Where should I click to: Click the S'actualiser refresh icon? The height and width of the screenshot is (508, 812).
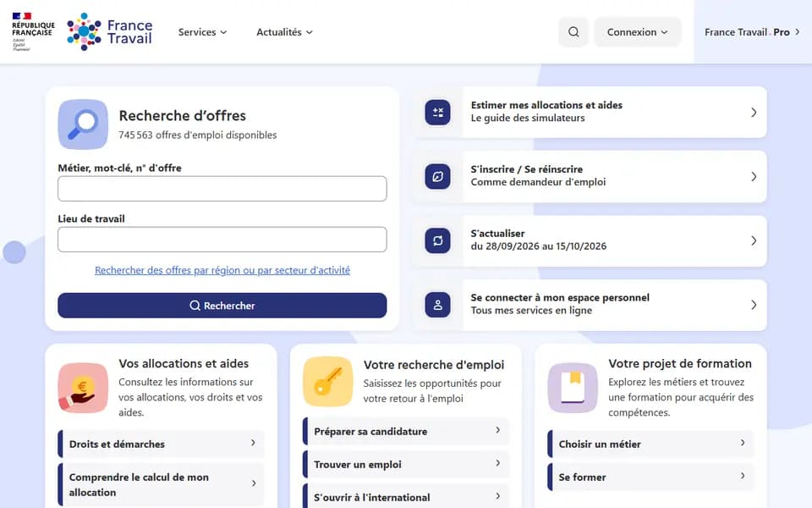tap(437, 241)
